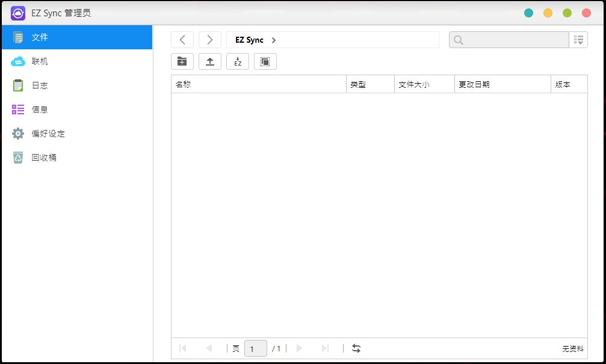
Task: Click the 联机 cloud sync icon
Action: click(x=18, y=61)
